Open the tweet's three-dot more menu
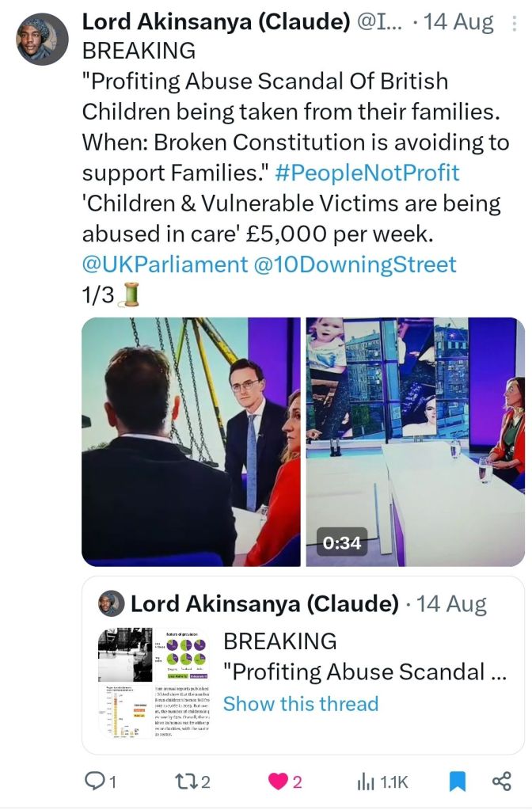 tap(511, 23)
